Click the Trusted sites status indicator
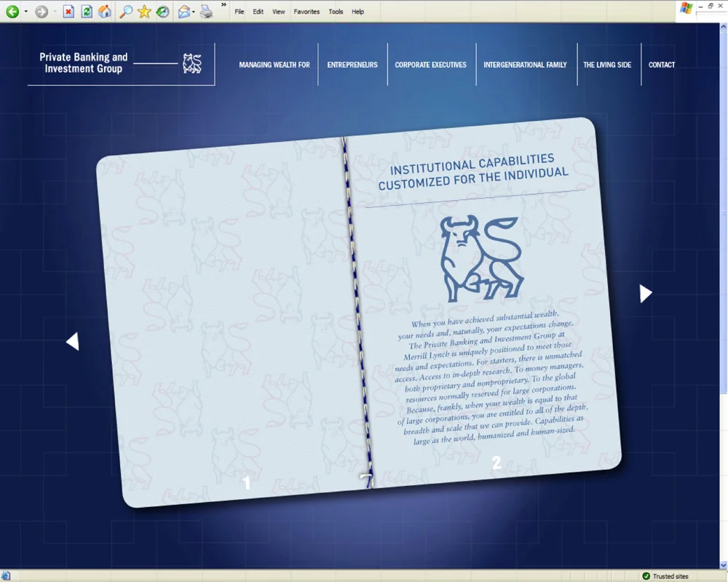The image size is (728, 582). (665, 576)
